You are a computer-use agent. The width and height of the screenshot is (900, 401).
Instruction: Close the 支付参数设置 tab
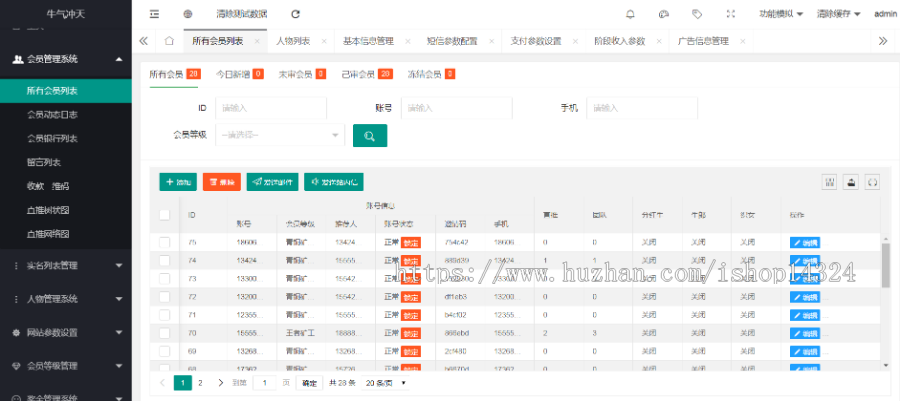click(x=575, y=41)
